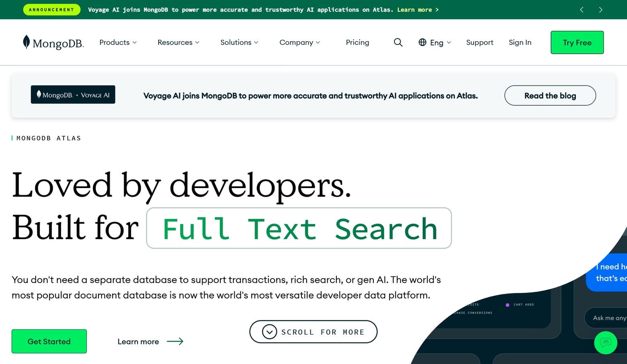Click the globe language icon

(422, 42)
